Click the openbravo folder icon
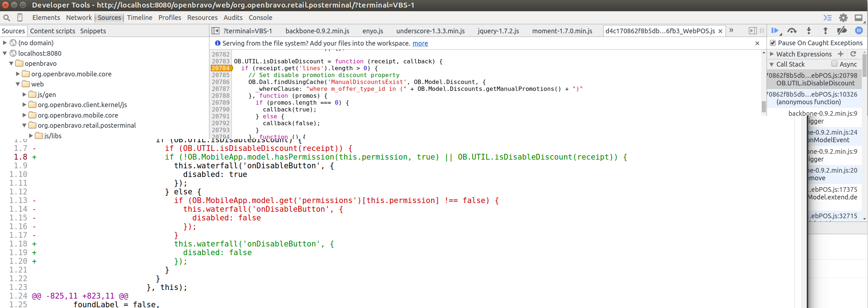The image size is (868, 308). [20, 63]
